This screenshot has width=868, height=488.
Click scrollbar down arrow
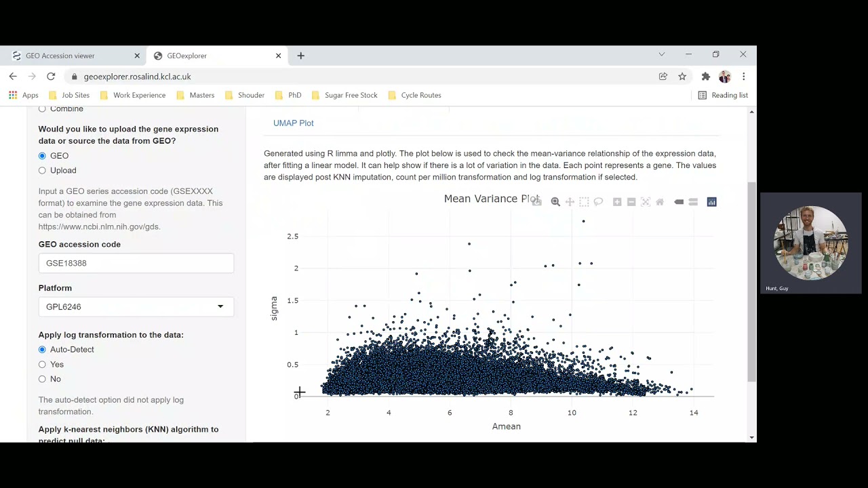[x=751, y=438]
